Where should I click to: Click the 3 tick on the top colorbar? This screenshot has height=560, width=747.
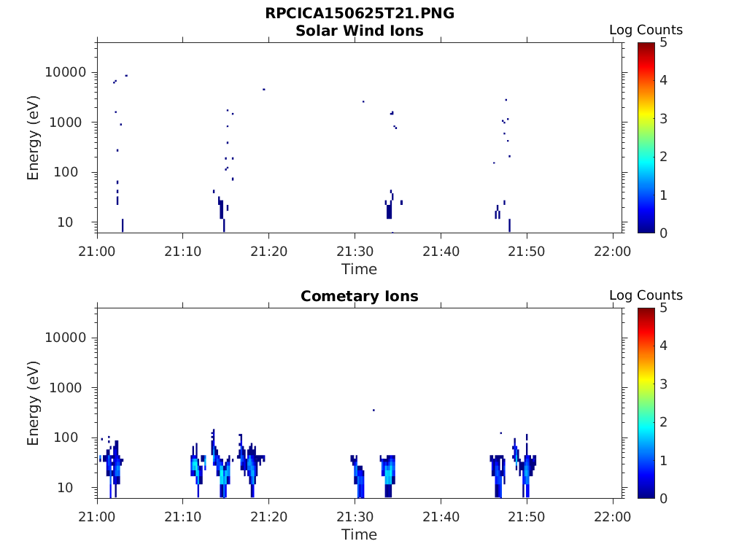click(x=663, y=119)
